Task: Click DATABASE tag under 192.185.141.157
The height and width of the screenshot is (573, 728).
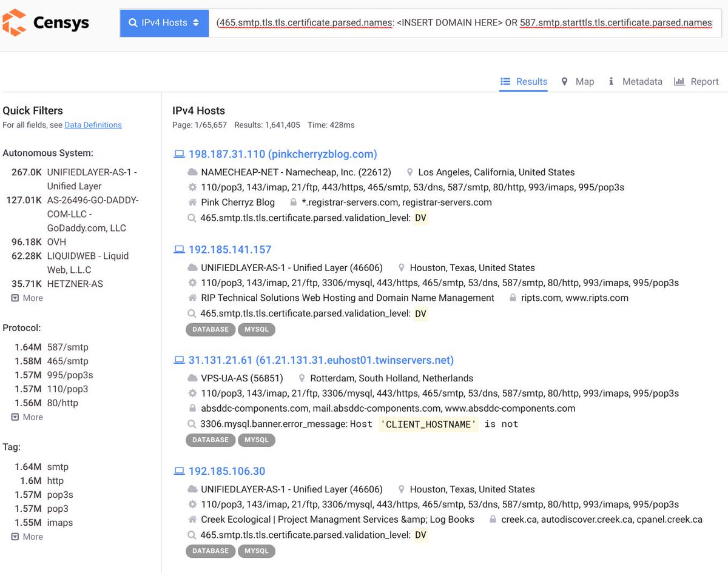Action: coord(210,330)
